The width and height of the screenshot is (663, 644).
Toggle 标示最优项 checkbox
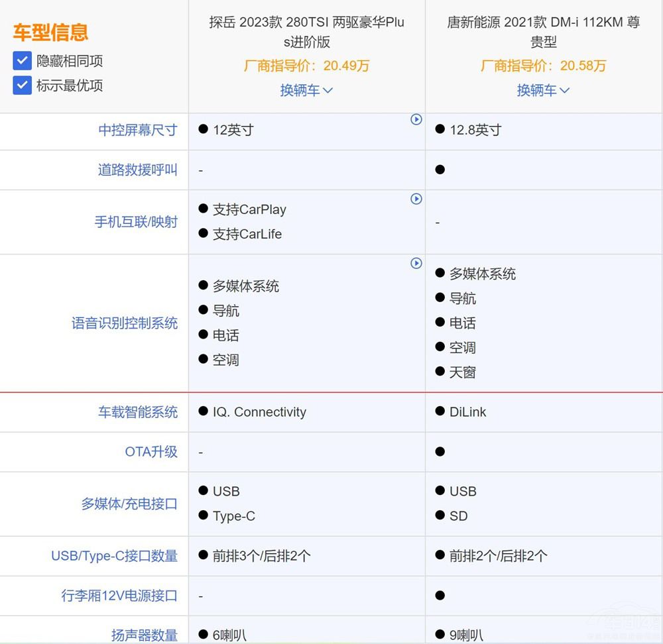pyautogui.click(x=23, y=85)
